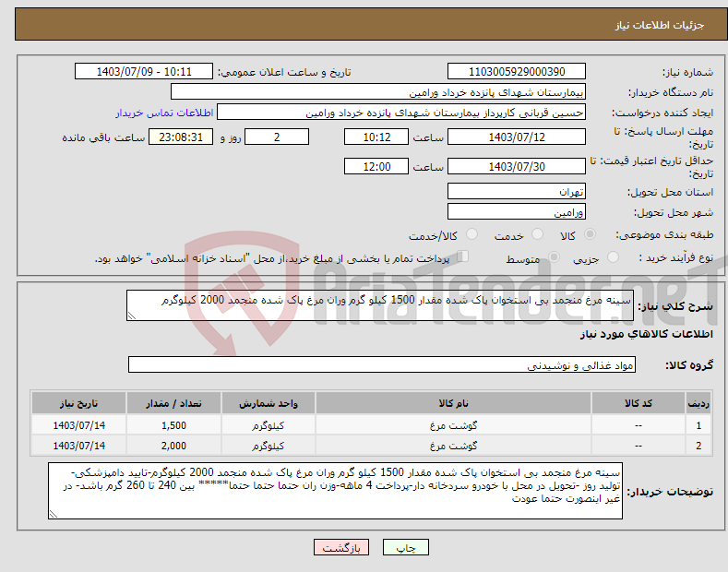The width and height of the screenshot is (728, 572).
Task: Click the delivery province field تهران
Action: (x=517, y=191)
